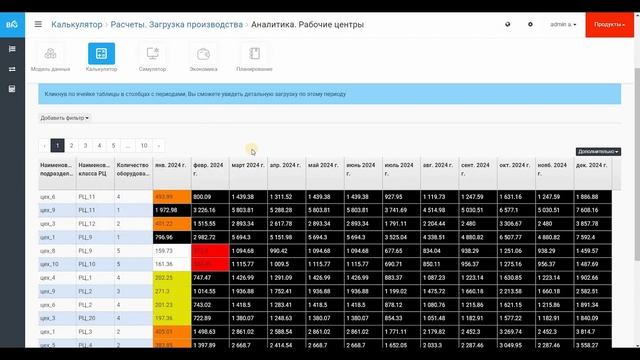
Task: Click the cell with value 7 608.16
Action: [x=593, y=210]
